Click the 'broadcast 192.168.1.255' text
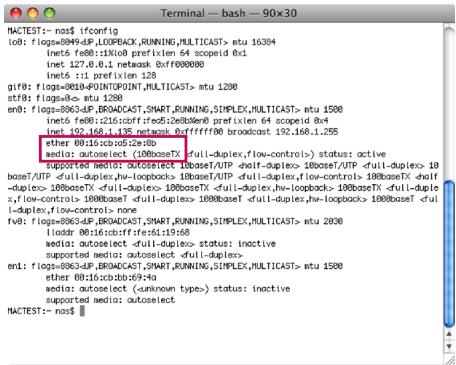This screenshot has height=365, width=456. click(283, 132)
